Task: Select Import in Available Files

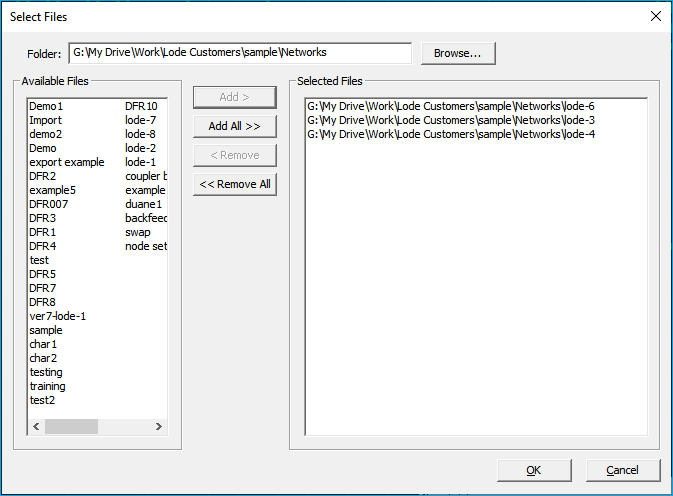Action: tap(45, 120)
